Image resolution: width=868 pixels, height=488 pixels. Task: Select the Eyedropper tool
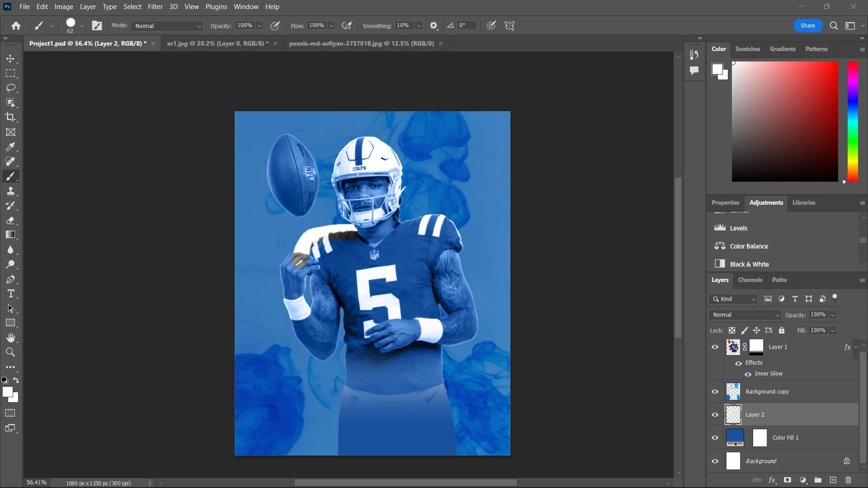(x=10, y=147)
